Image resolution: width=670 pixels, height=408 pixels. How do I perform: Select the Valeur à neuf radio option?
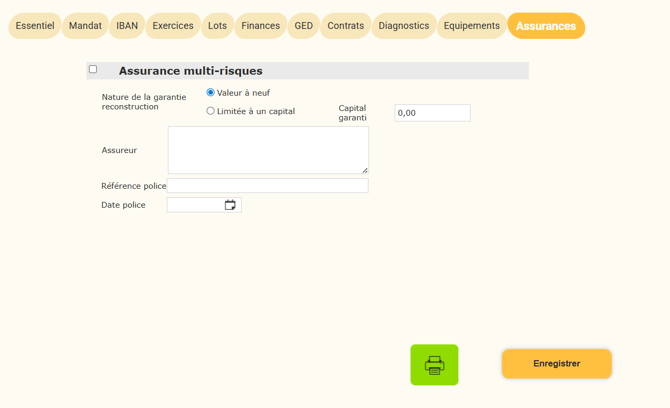tap(210, 92)
